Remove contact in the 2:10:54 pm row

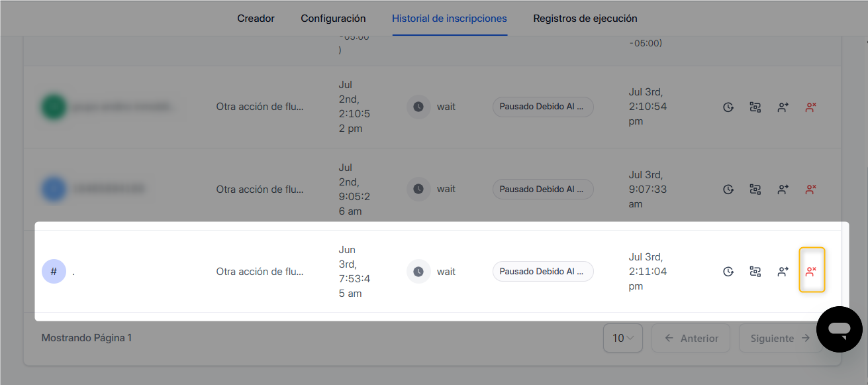click(810, 107)
